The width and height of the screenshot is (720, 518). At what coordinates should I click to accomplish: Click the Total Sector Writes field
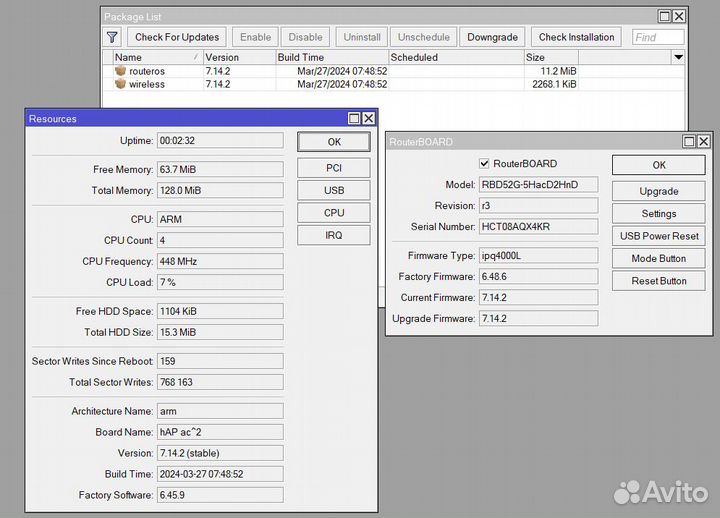220,382
